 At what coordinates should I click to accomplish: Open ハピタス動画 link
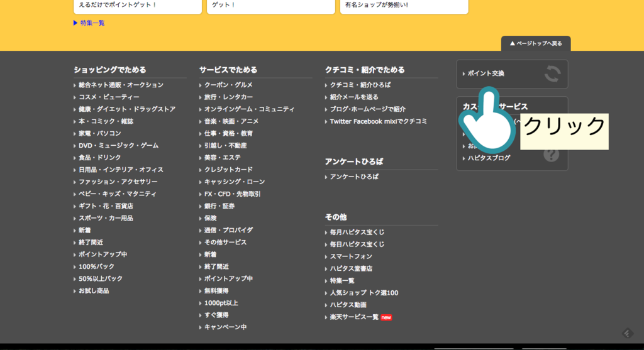(348, 305)
